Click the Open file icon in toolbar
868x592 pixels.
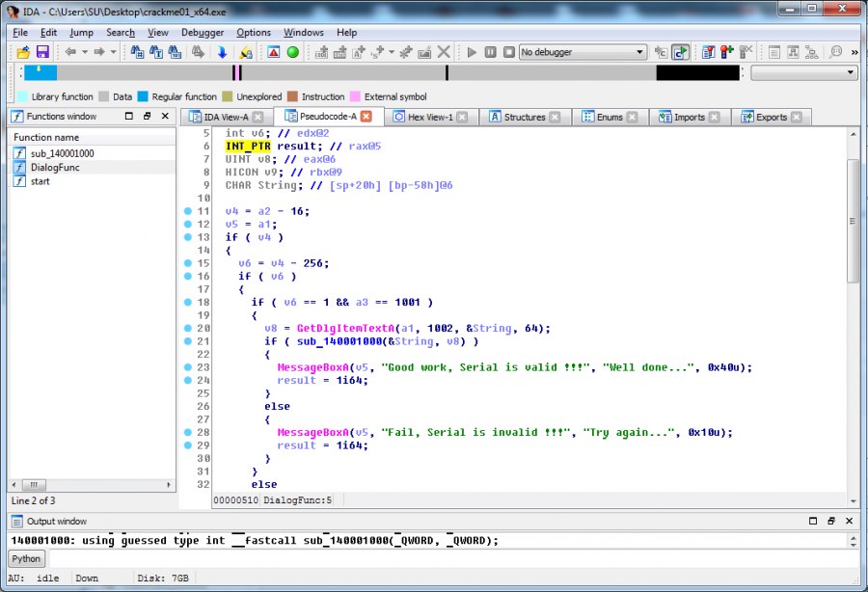tap(23, 52)
